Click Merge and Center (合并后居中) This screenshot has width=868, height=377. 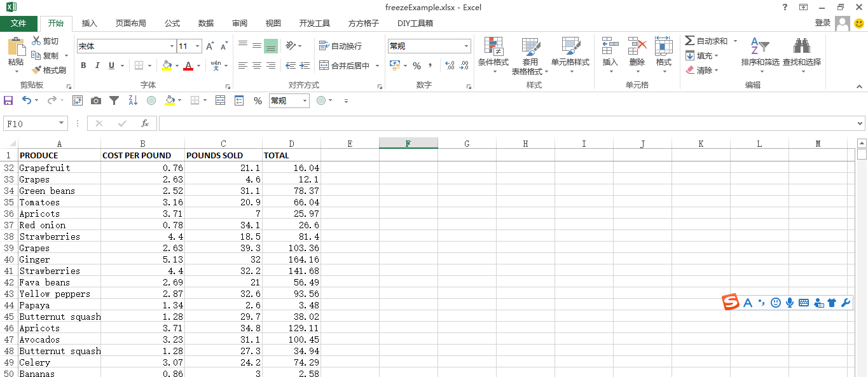344,65
